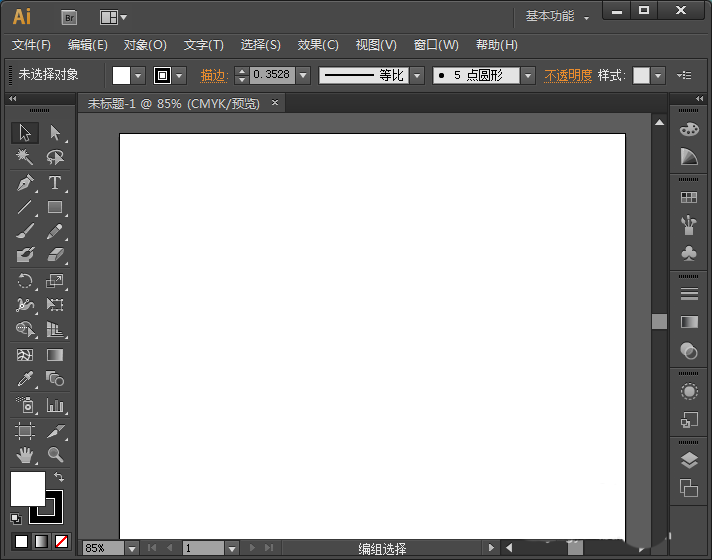Open the Swatches panel icon

coord(688,198)
